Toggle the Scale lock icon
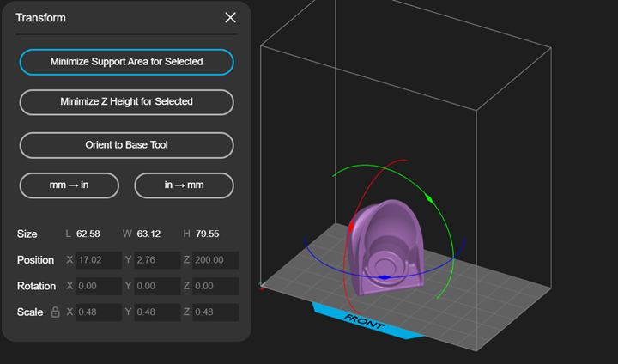618x364 pixels. tap(55, 312)
